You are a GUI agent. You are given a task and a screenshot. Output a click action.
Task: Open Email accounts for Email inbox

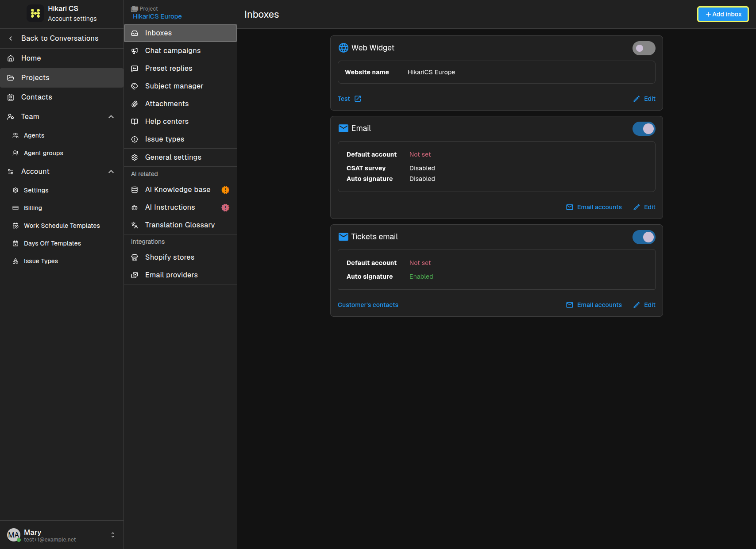(594, 207)
